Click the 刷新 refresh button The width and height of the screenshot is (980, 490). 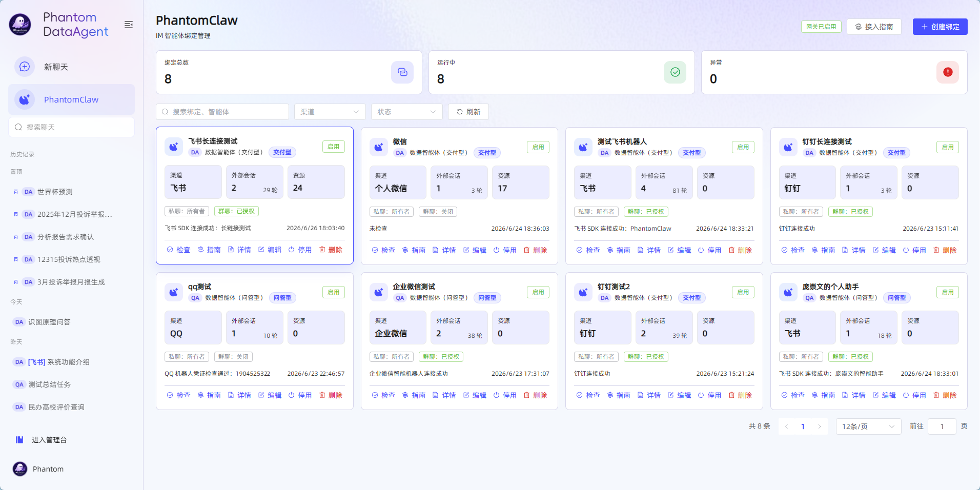[468, 112]
